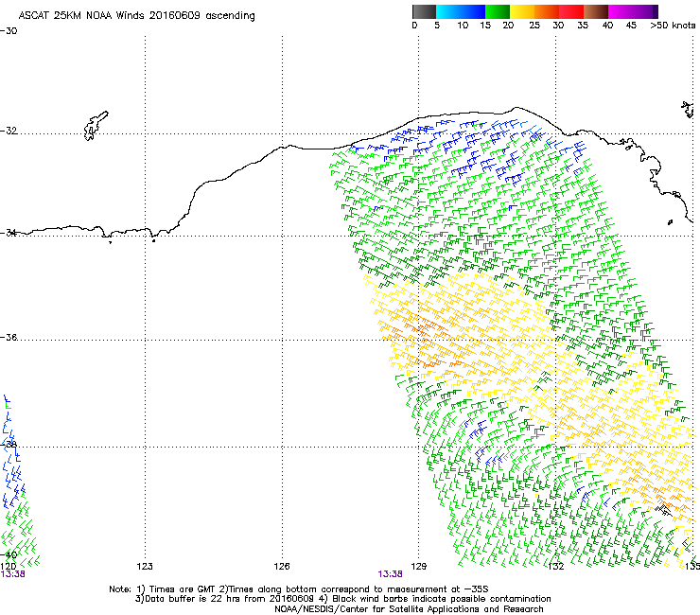The height and width of the screenshot is (615, 700).
Task: Click the longitude axis label "120"
Action: pos(9,567)
